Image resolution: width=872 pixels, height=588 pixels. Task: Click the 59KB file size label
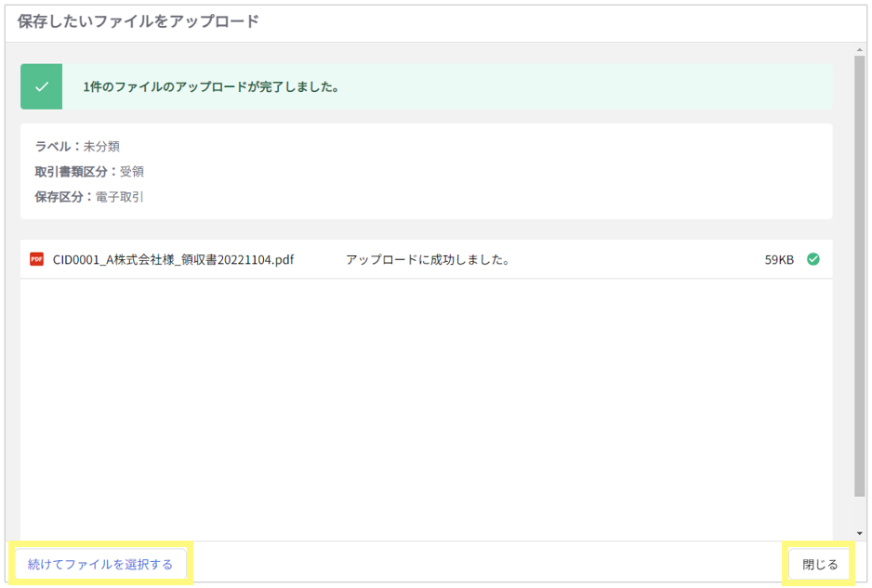[x=779, y=259]
